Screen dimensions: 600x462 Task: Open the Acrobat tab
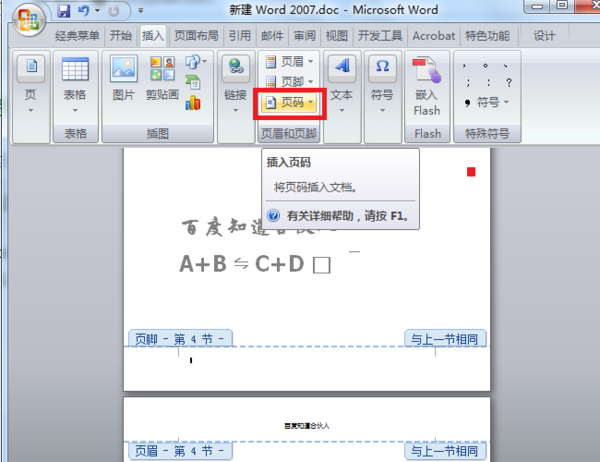[x=434, y=36]
